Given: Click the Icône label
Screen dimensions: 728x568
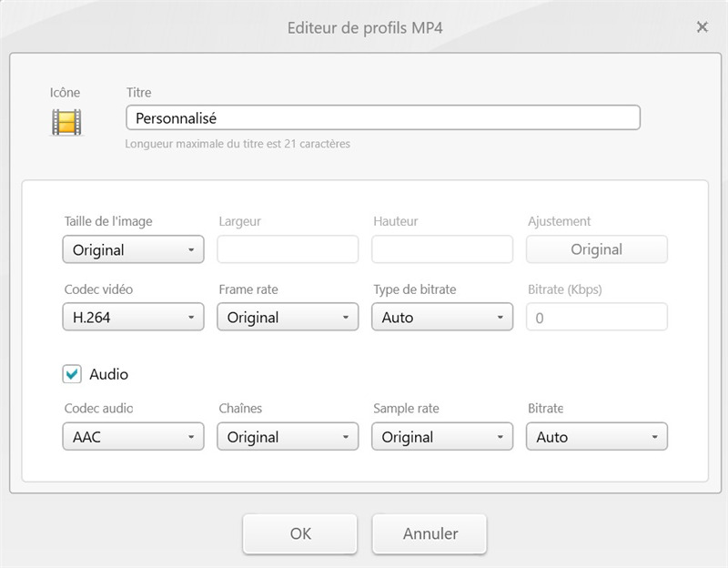Looking at the screenshot, I should point(65,93).
